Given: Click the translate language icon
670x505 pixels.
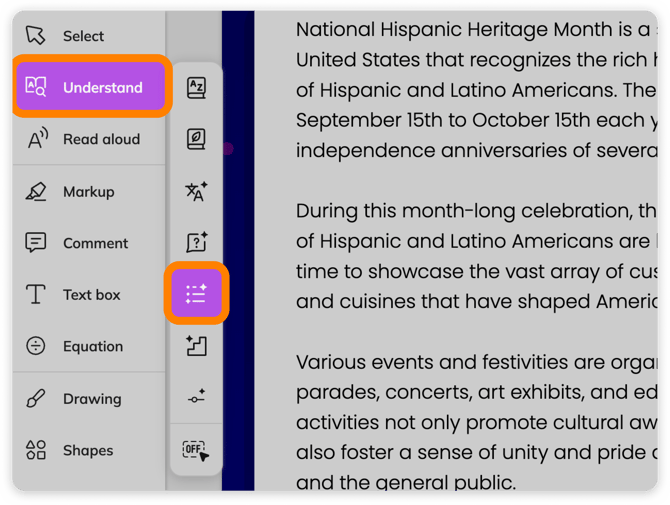Looking at the screenshot, I should pos(196,191).
